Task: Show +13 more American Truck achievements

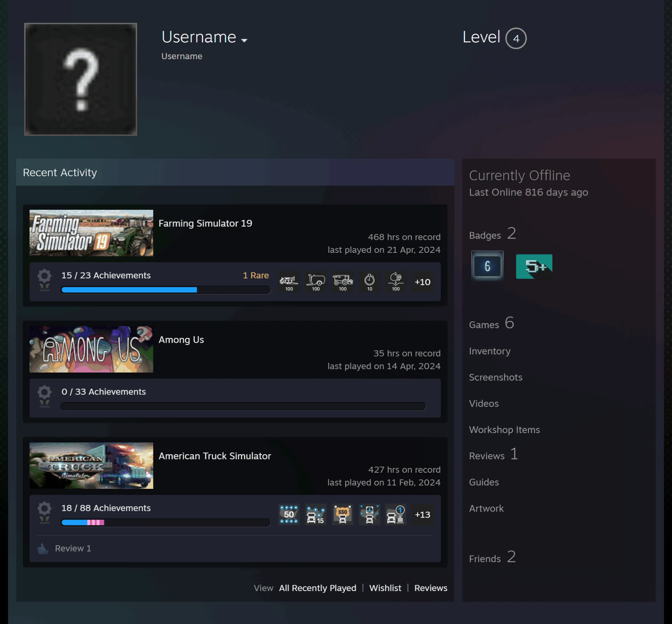Action: (x=422, y=514)
